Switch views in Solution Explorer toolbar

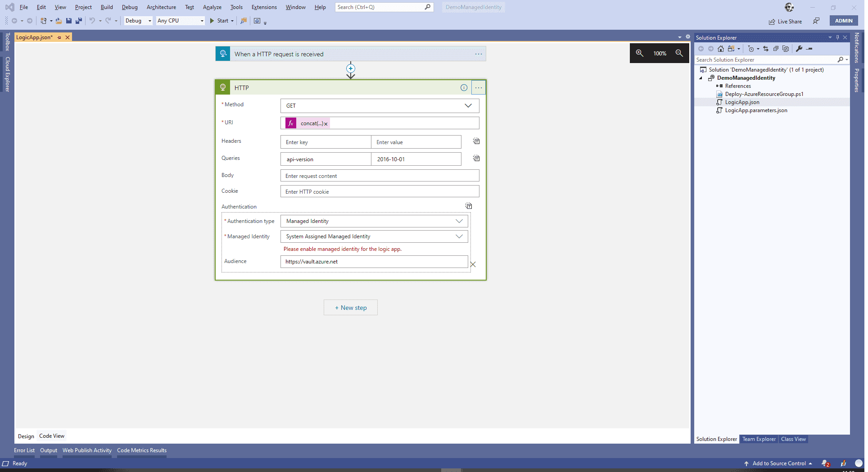click(x=731, y=49)
